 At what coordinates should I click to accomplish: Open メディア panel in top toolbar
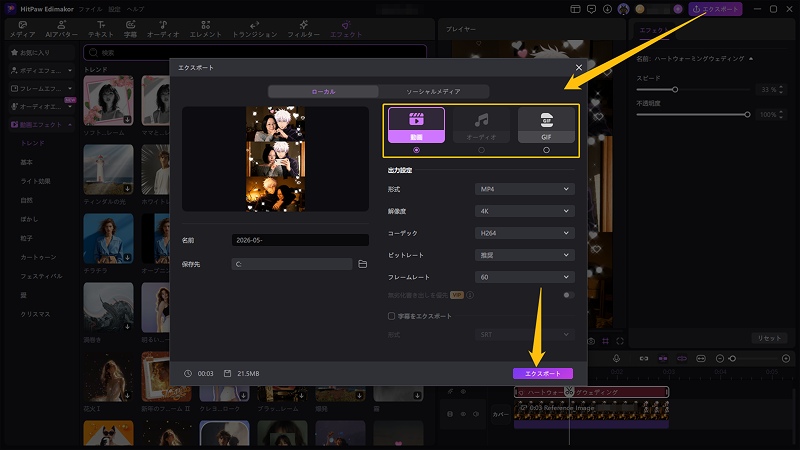coord(22,29)
